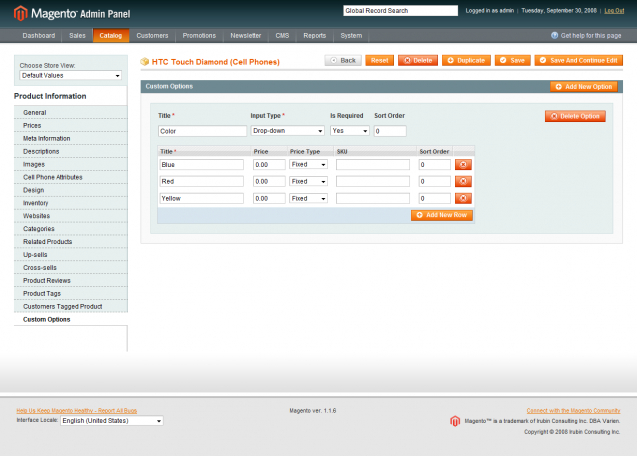Select the Descriptions sidebar tab
Viewport: 637px width, 456px height.
pos(71,152)
